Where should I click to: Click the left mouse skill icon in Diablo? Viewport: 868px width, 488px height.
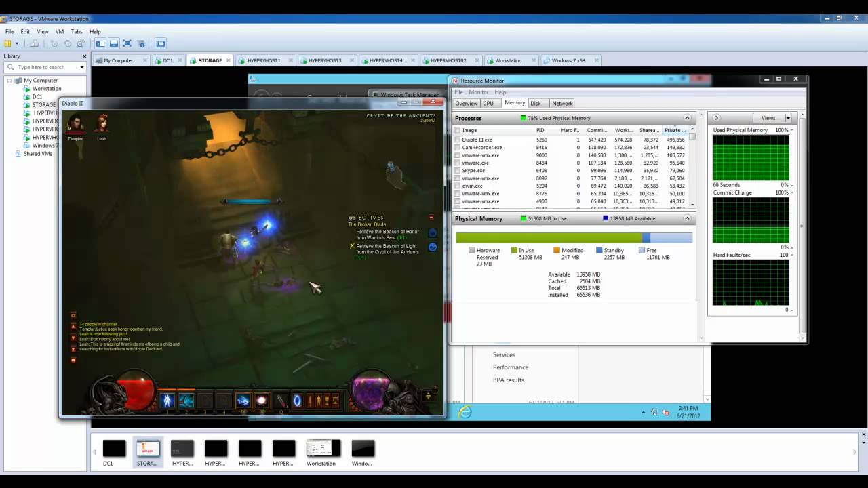[243, 401]
